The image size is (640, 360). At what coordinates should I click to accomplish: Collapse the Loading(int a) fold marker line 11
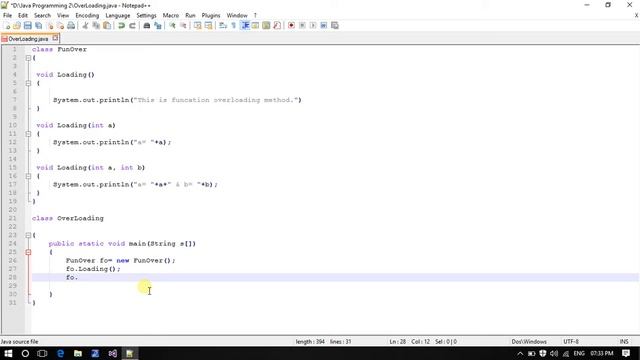(x=28, y=134)
